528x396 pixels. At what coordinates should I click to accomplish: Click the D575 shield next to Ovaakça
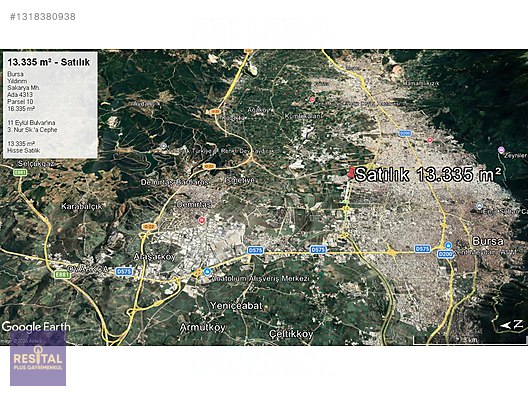124,271
